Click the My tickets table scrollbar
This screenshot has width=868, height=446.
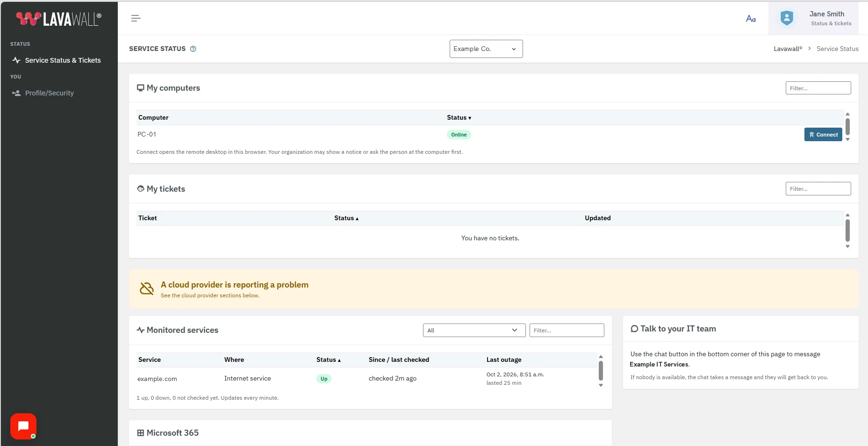coord(847,230)
